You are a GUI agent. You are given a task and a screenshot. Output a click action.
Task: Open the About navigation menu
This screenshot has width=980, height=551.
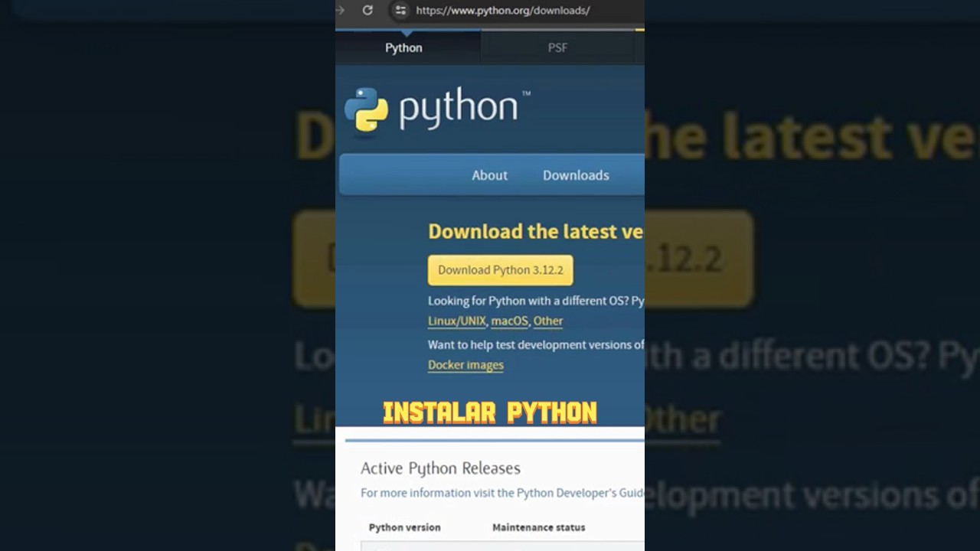pyautogui.click(x=489, y=175)
